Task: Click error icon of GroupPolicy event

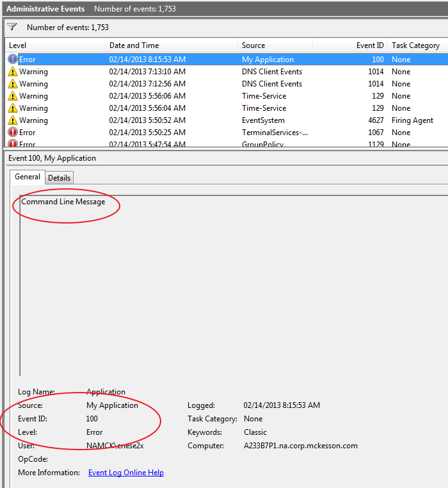Action: [12, 143]
